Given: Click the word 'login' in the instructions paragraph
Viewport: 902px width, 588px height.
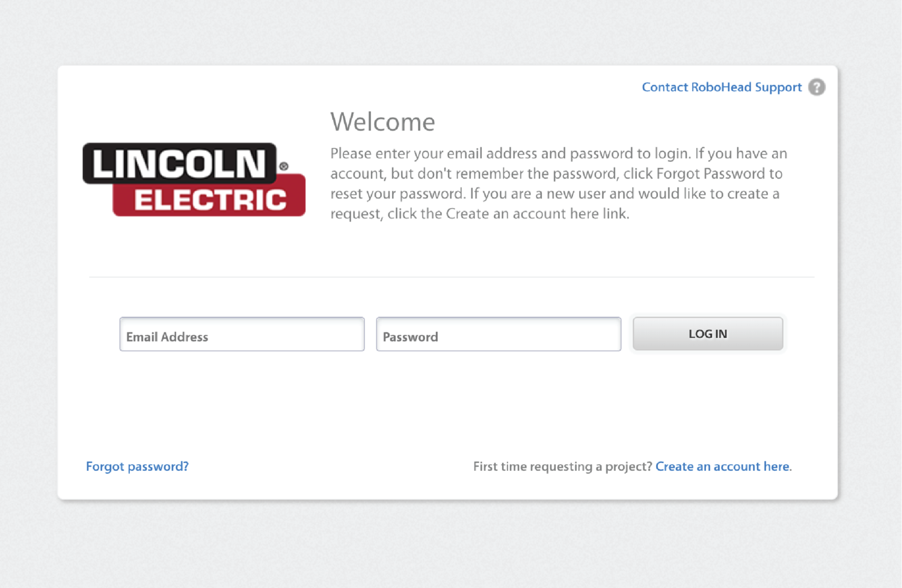Looking at the screenshot, I should coord(672,154).
